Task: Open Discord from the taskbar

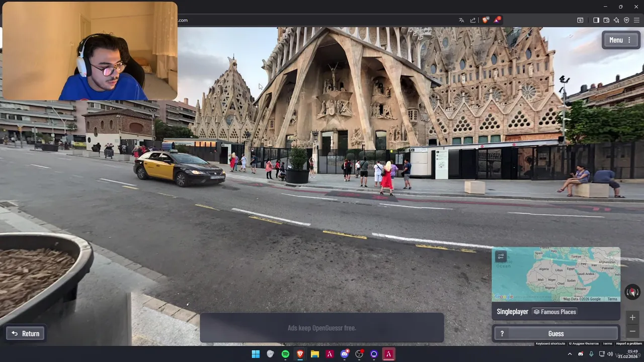Action: 345,354
